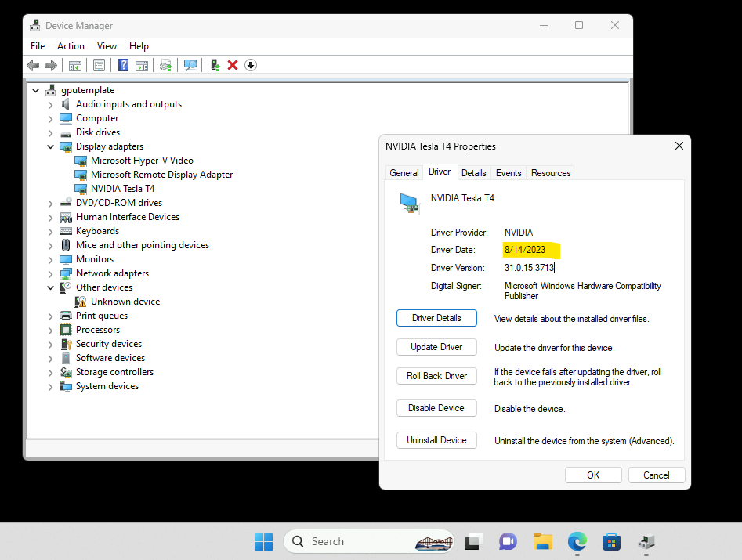
Task: Expand the Network adapters category
Action: coord(51,274)
